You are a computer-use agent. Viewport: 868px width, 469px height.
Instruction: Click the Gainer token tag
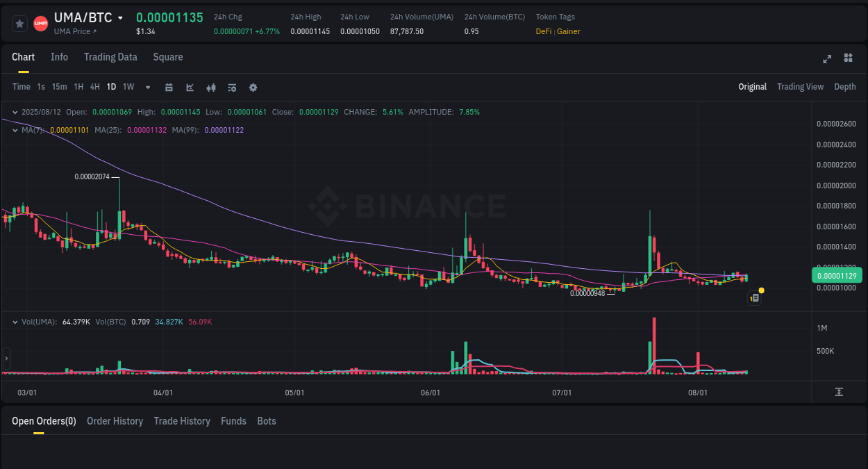(569, 31)
